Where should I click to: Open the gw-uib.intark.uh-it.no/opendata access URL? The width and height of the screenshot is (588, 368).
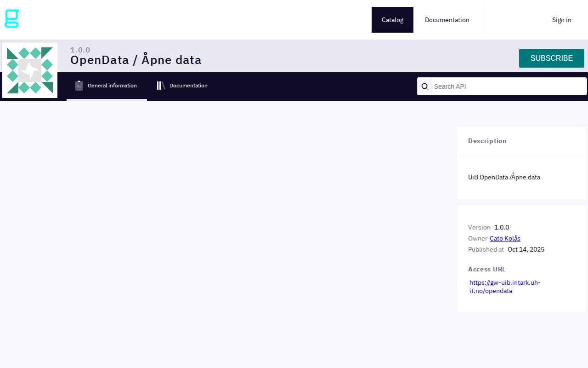click(504, 287)
